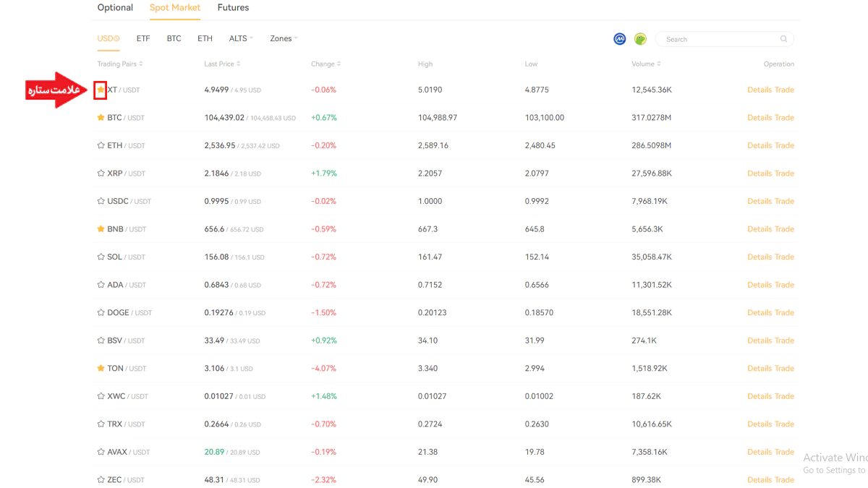Open Details for BTC/USDT

[x=759, y=117]
